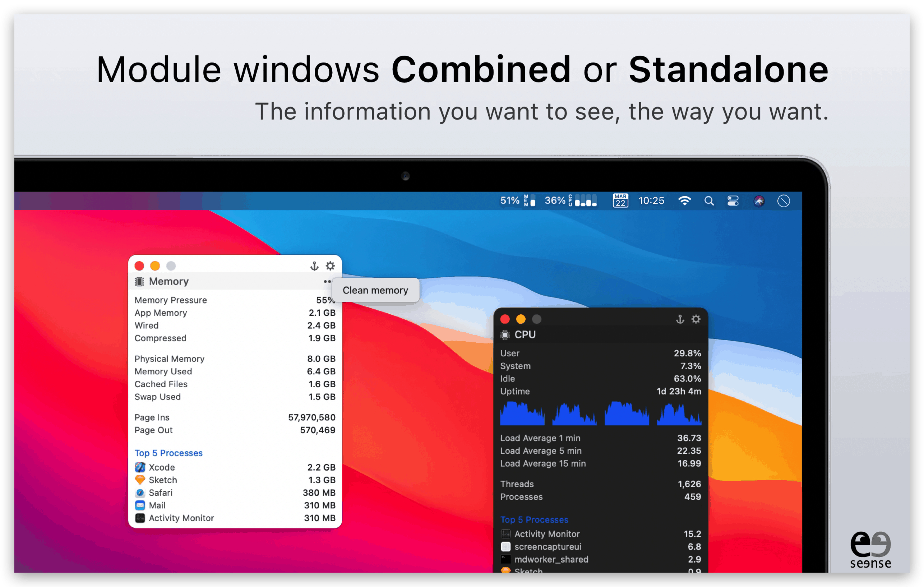Select the Processes 459 row

pos(601,497)
